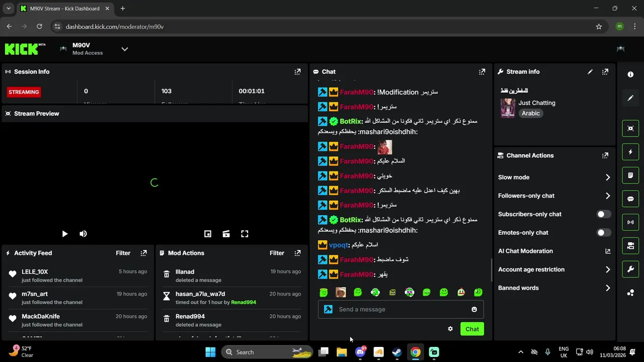Insert the first green emote
Image resolution: width=644 pixels, height=362 pixels.
pos(324,292)
